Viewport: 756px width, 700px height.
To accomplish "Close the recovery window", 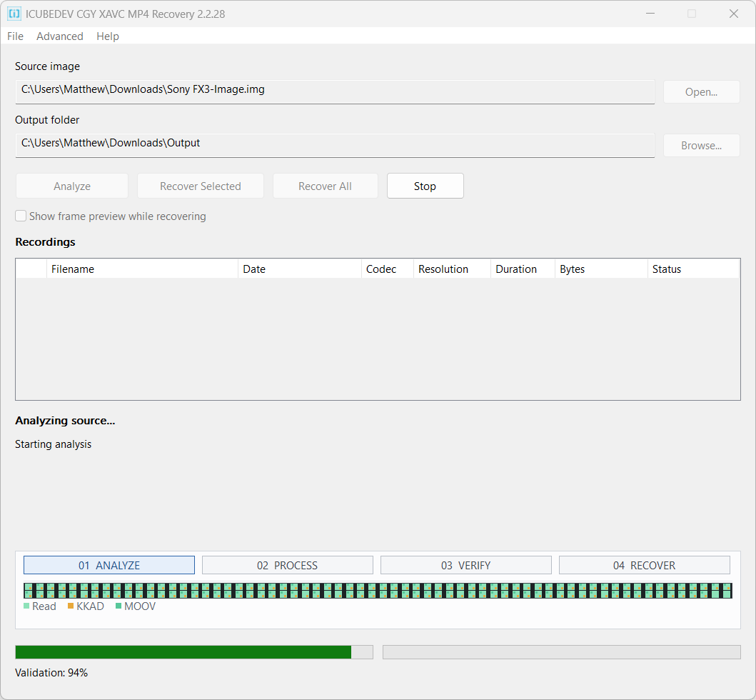I will tap(733, 14).
